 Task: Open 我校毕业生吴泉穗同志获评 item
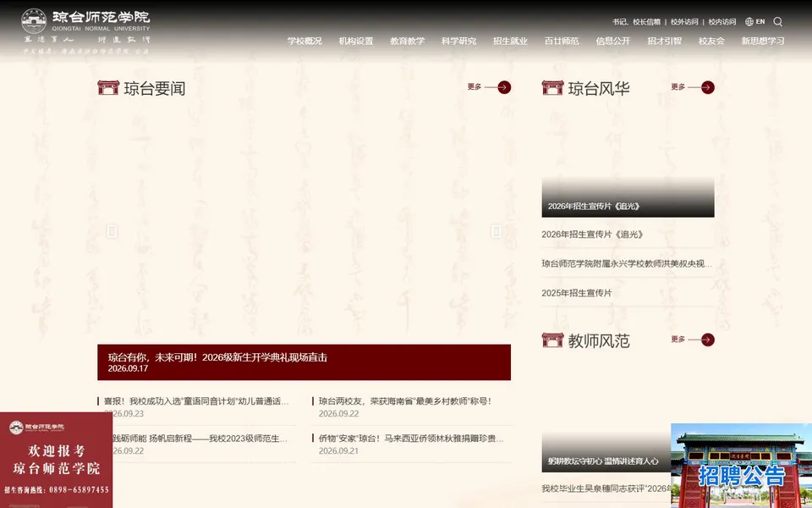[606, 489]
